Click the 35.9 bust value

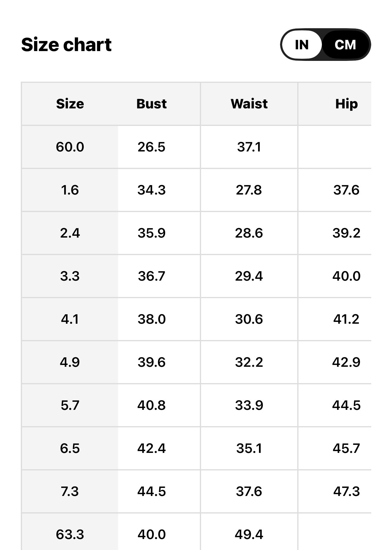[x=151, y=233]
